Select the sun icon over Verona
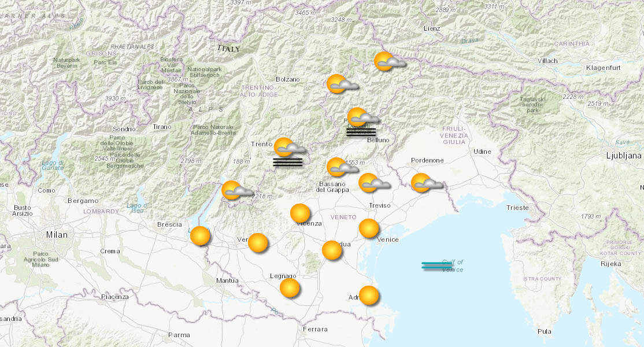 coord(258,242)
